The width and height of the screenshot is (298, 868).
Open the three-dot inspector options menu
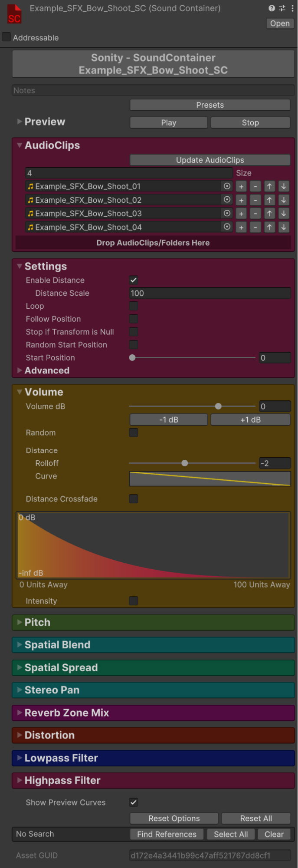click(292, 8)
